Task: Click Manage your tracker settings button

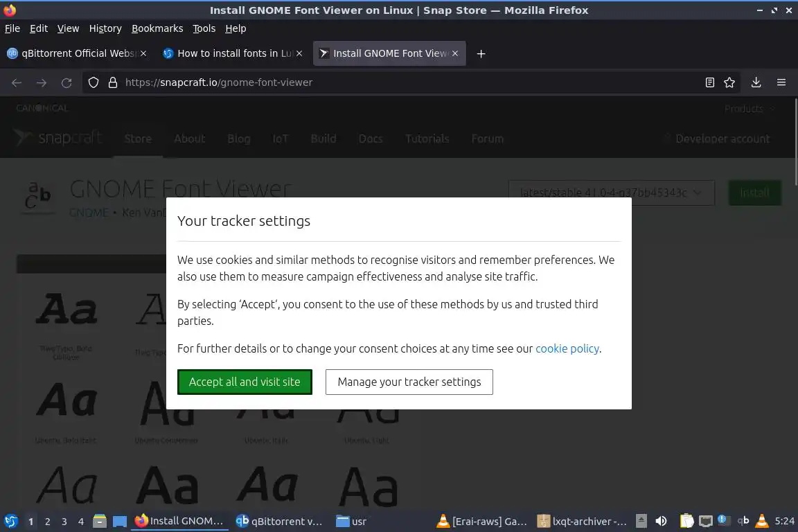Action: tap(409, 382)
